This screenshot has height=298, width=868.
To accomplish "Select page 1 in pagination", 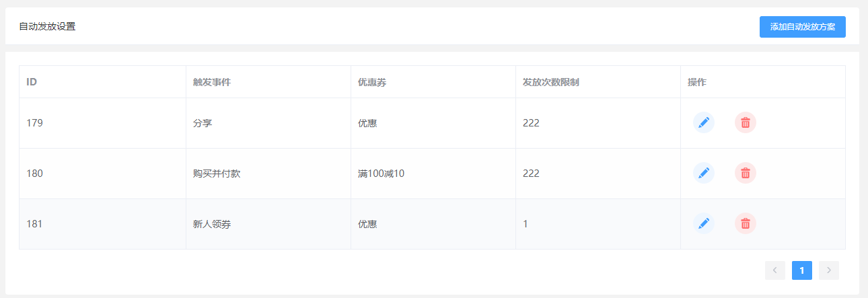I will [802, 270].
